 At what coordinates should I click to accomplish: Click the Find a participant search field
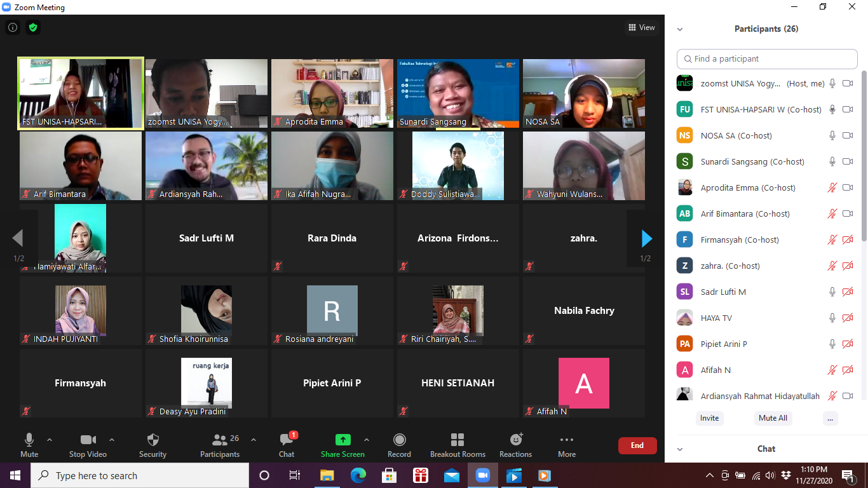767,58
